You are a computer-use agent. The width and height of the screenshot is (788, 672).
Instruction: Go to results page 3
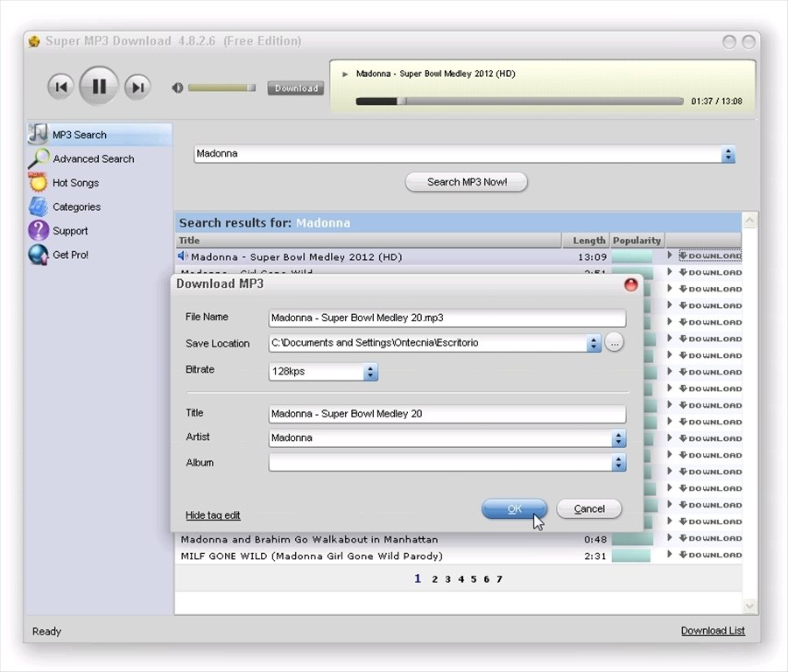coord(447,579)
